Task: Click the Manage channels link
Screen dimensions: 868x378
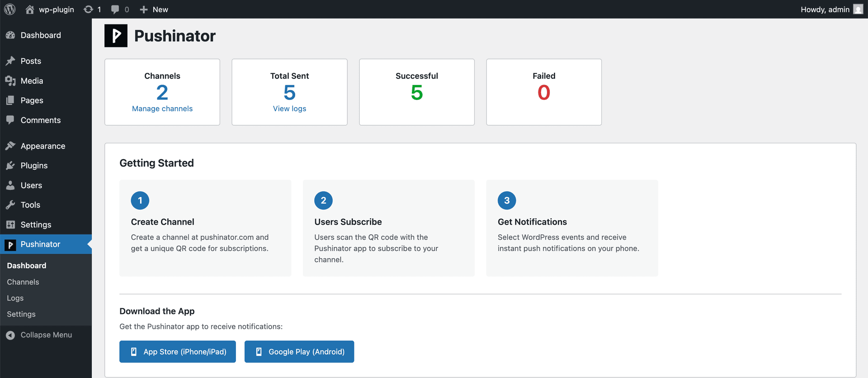Action: (162, 109)
